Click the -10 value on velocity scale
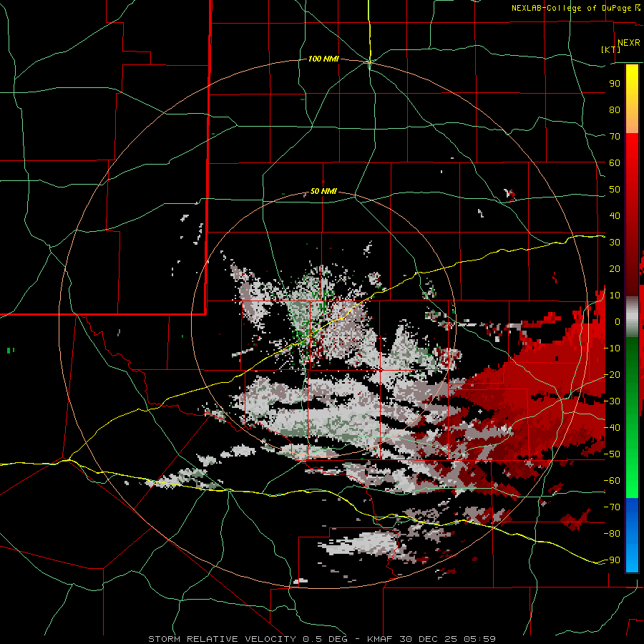644x644 pixels. point(612,348)
